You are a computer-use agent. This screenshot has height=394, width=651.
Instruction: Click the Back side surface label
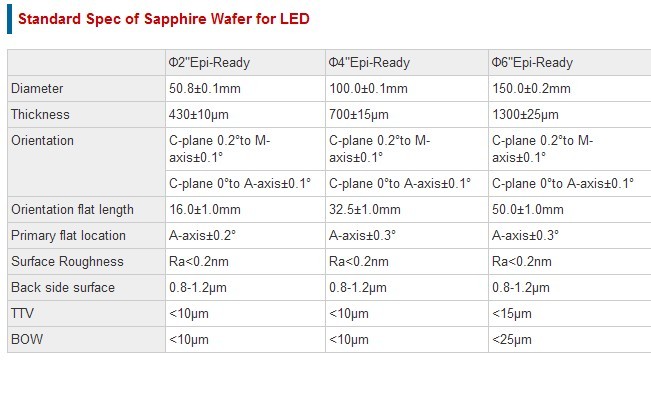pos(63,287)
